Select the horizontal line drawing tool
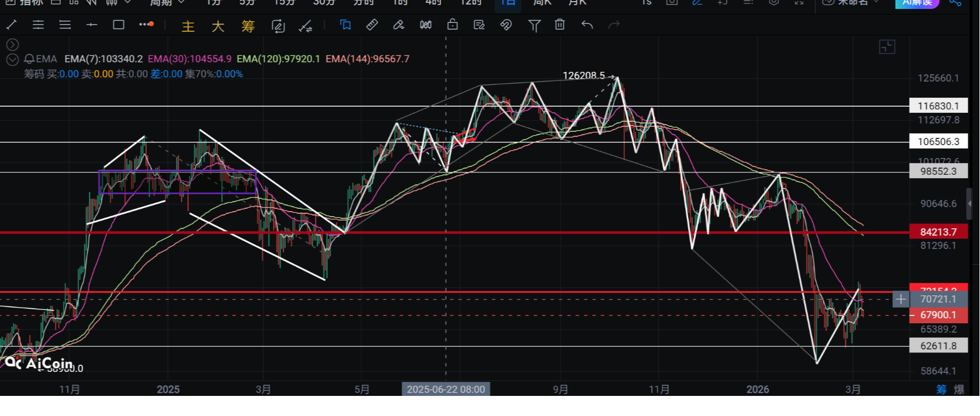 pyautogui.click(x=92, y=25)
